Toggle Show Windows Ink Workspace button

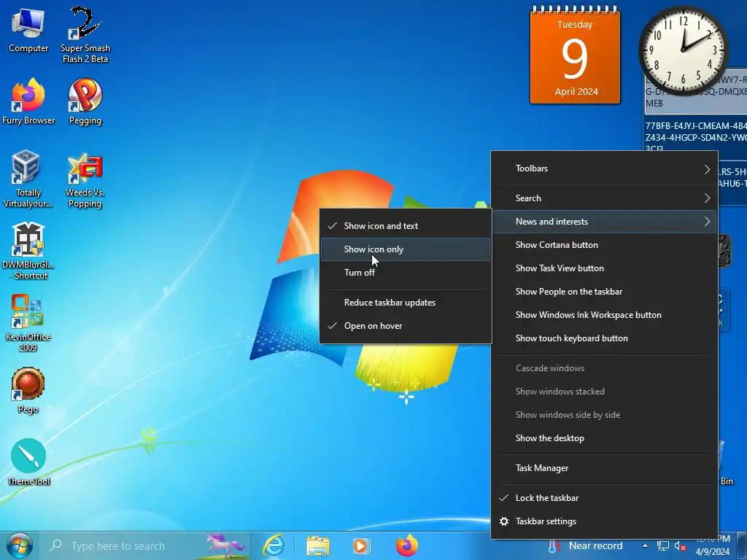605,315
